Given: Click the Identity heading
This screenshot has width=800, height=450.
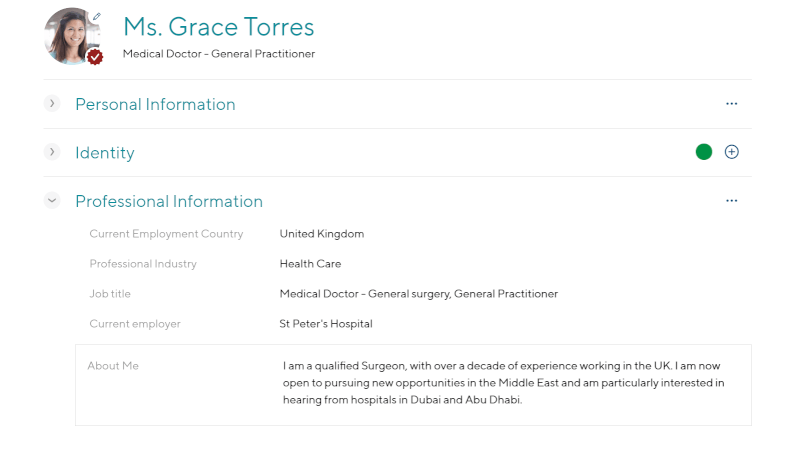Looking at the screenshot, I should 105,153.
